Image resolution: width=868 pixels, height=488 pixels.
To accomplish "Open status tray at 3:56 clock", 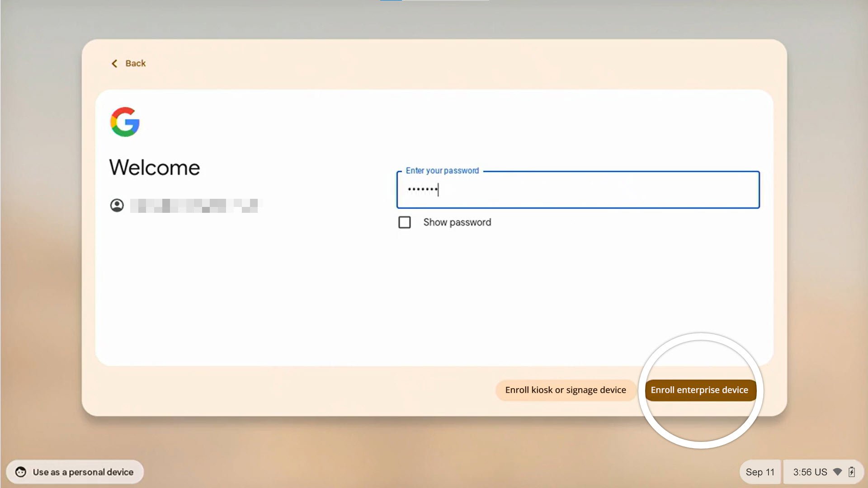I will [x=802, y=472].
